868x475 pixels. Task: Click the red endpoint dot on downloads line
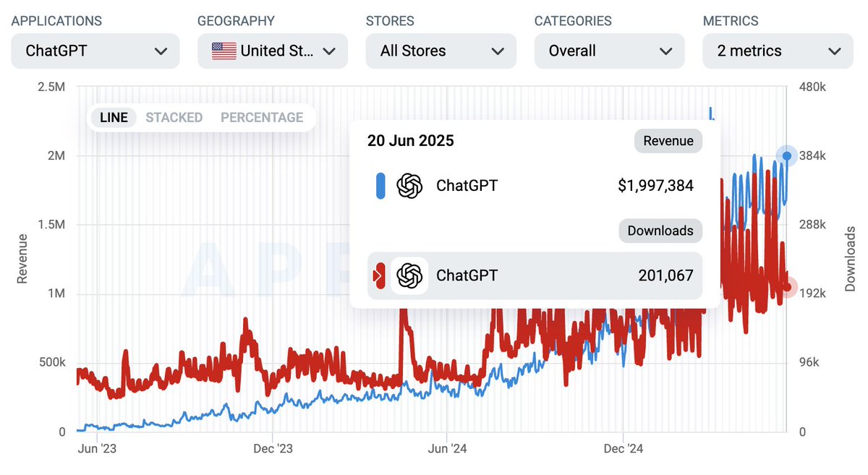pyautogui.click(x=786, y=288)
